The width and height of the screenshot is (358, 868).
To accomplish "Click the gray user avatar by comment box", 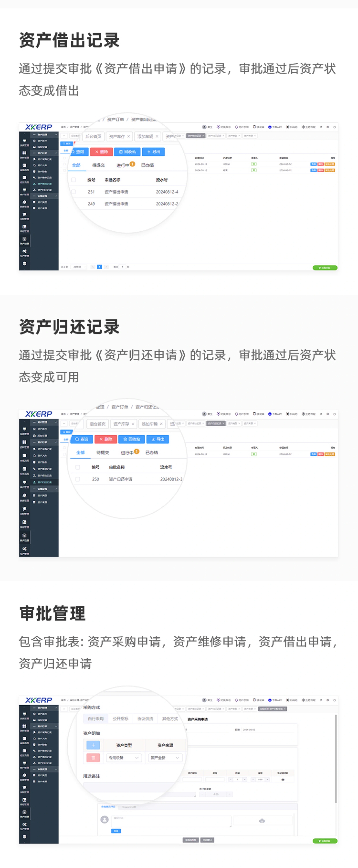I will pyautogui.click(x=105, y=819).
